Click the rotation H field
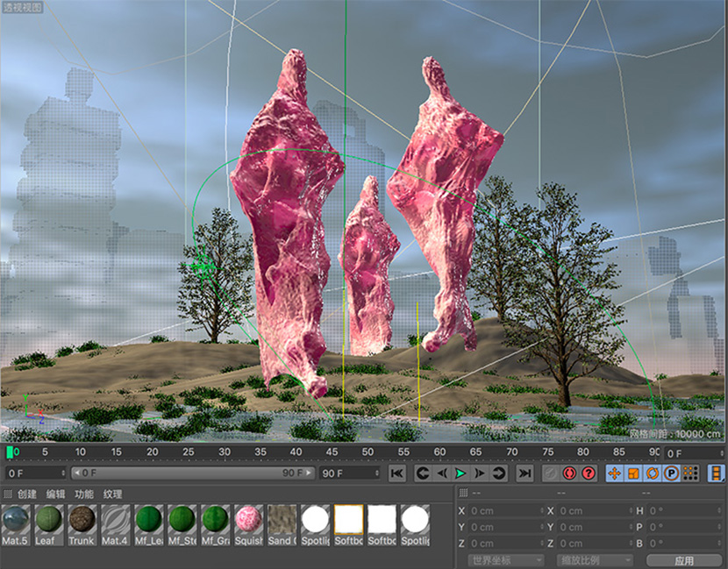Screen dimensions: 728x569 pos(685,510)
